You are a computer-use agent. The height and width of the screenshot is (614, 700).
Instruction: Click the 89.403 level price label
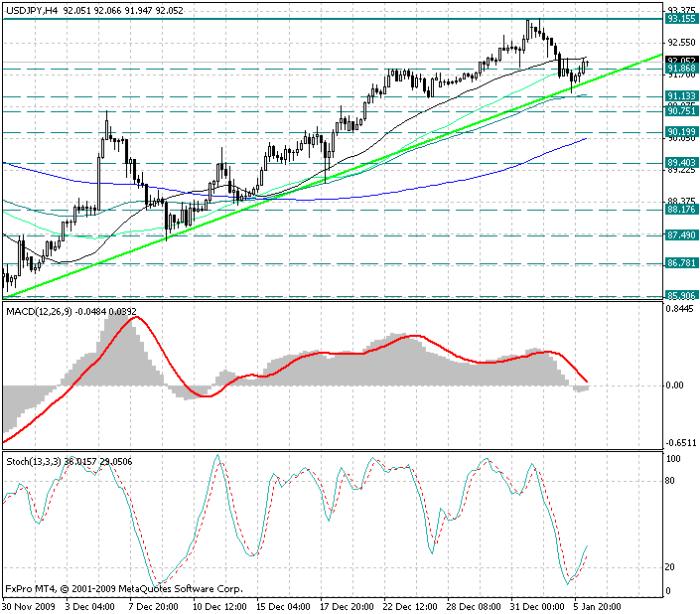[x=680, y=162]
